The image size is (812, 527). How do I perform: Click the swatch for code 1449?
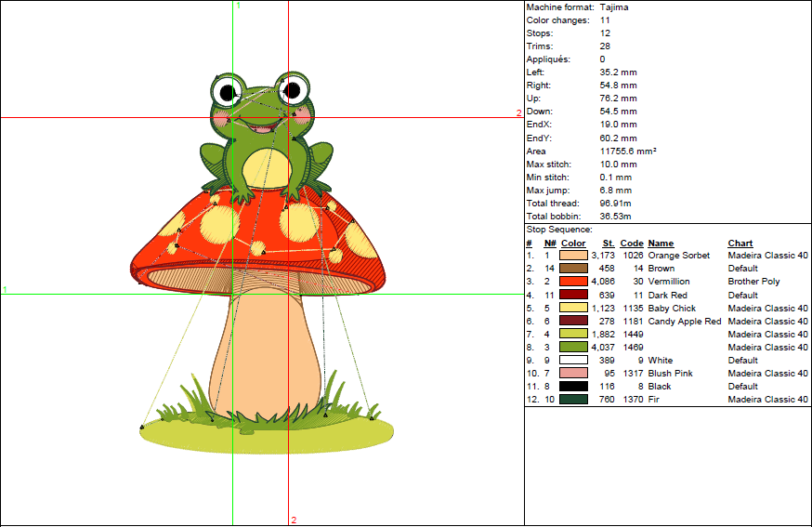coord(573,334)
